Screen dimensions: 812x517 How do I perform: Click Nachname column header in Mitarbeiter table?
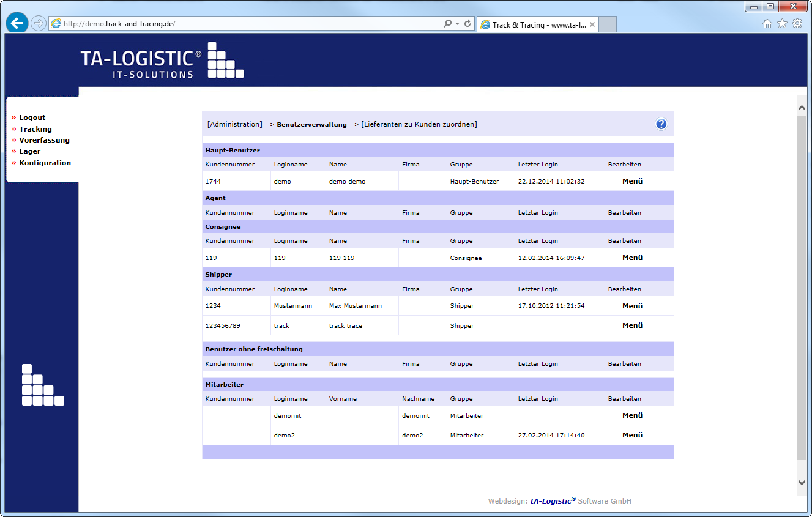click(419, 399)
